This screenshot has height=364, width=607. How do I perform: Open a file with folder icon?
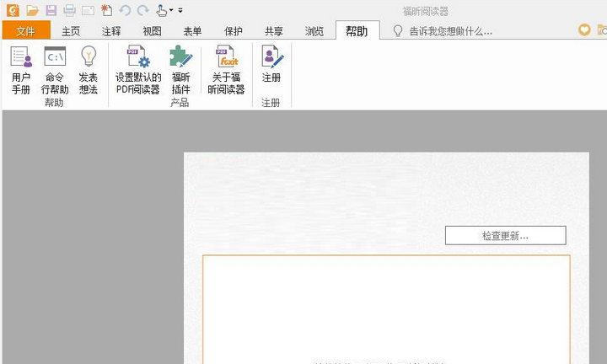(x=33, y=10)
